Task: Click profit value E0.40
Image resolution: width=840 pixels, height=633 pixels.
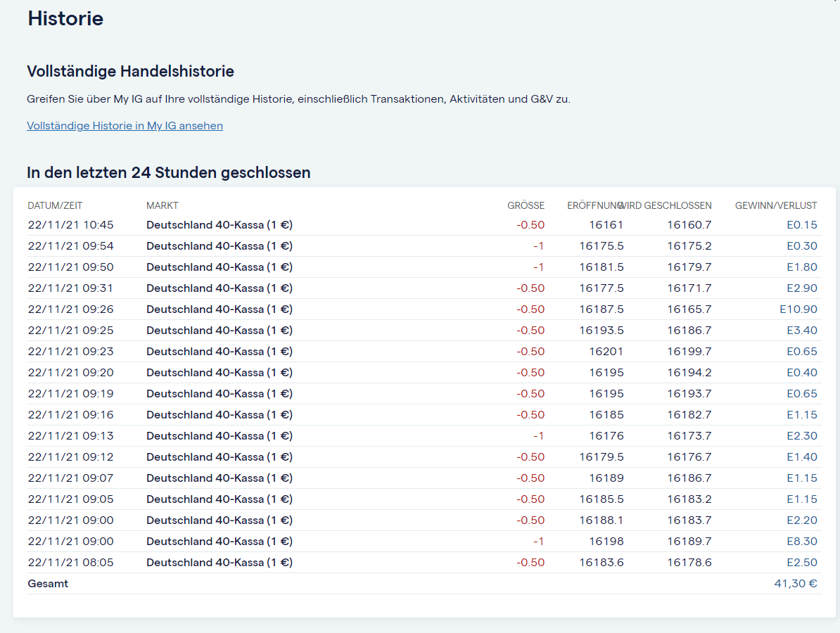Action: click(802, 373)
